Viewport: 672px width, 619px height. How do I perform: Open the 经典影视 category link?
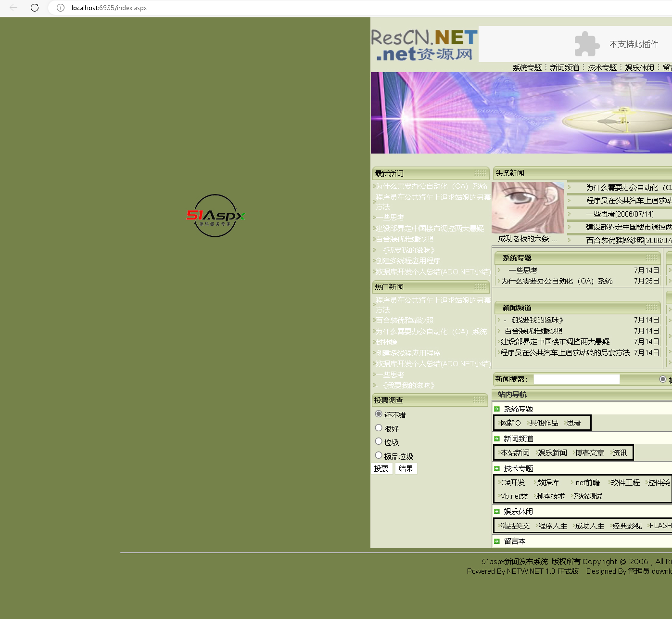(x=627, y=526)
